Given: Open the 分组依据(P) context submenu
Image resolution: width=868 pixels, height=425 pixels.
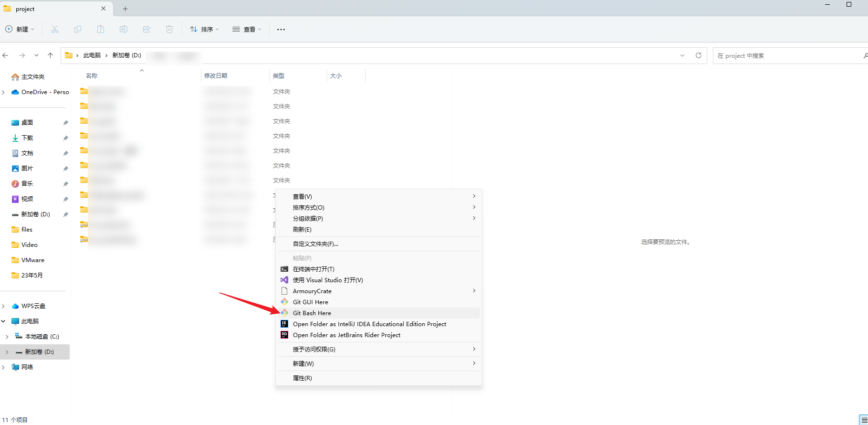Looking at the screenshot, I should coord(379,218).
